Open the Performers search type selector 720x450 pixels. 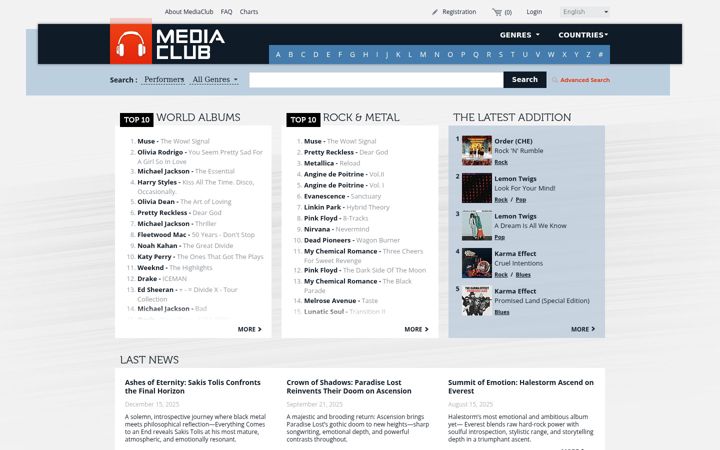pyautogui.click(x=164, y=79)
